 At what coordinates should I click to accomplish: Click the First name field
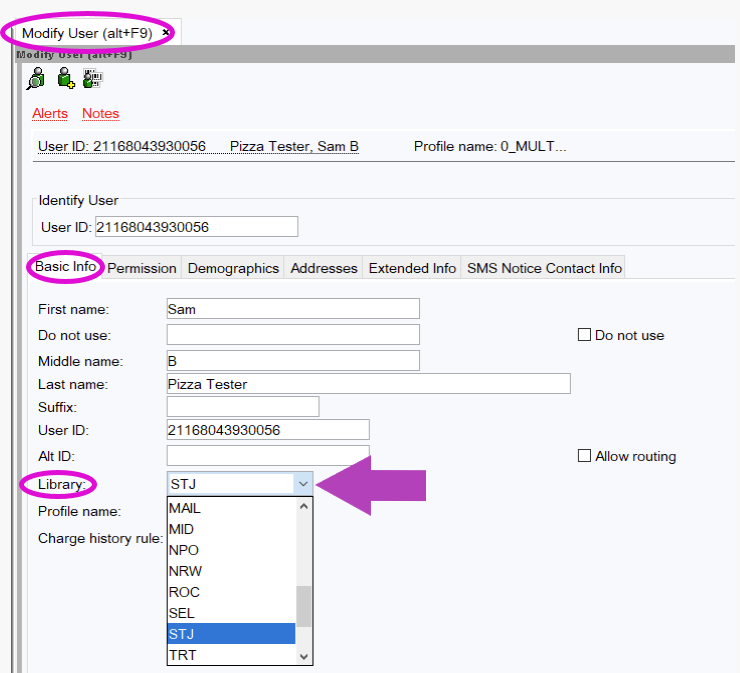click(x=293, y=309)
